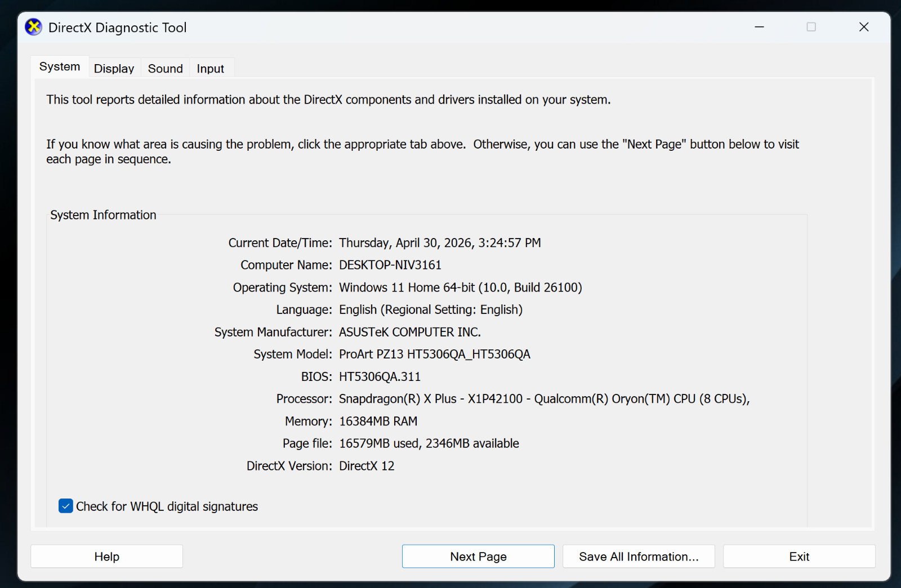Click the Processor: field label

click(x=304, y=399)
